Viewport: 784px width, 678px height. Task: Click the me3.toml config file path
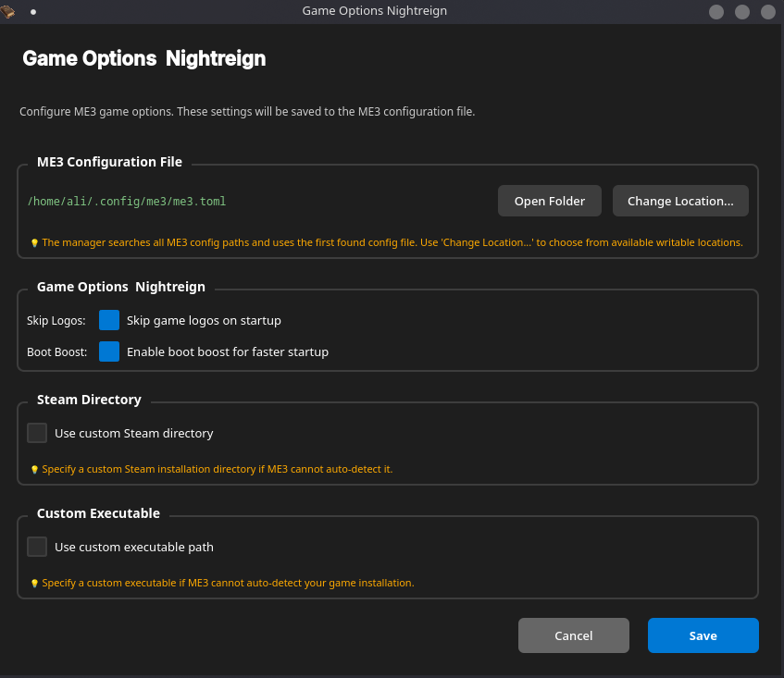[127, 201]
